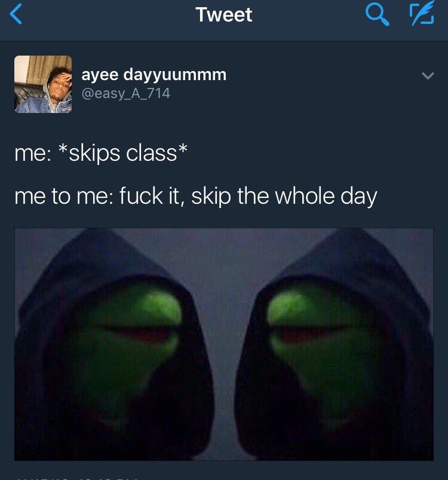The image size is (448, 480).
Task: Tap the Tweet header title
Action: 224,15
